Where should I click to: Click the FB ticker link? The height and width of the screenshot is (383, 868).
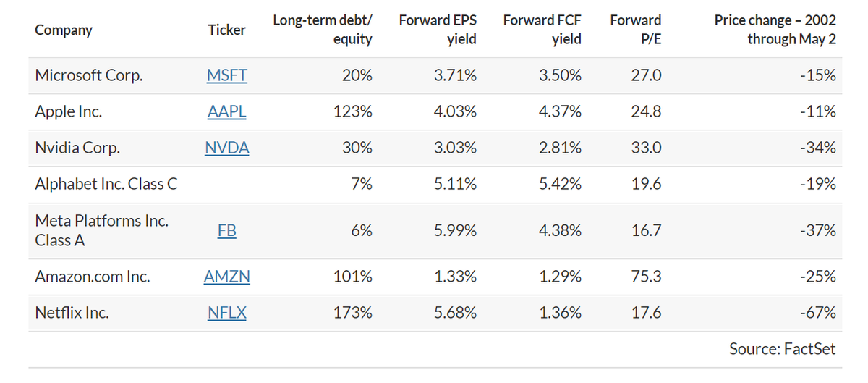point(226,231)
